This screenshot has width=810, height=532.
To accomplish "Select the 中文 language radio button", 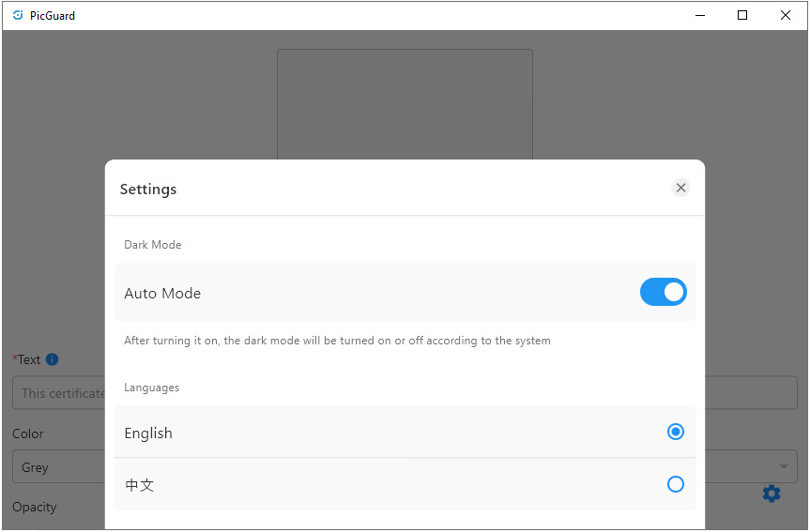I will coord(676,484).
